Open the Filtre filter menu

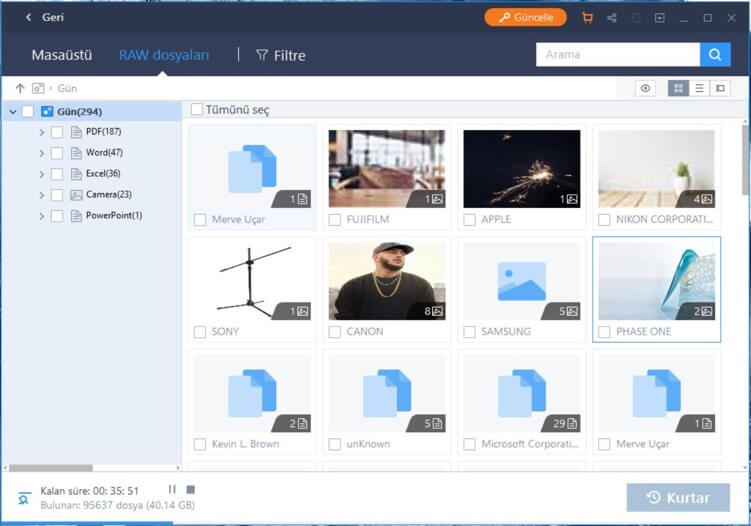coord(280,55)
